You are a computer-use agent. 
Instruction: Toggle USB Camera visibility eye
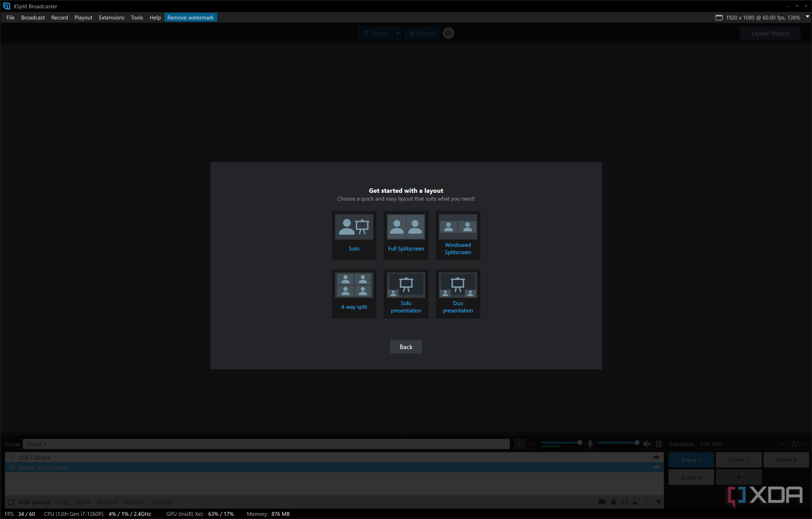[x=656, y=457]
